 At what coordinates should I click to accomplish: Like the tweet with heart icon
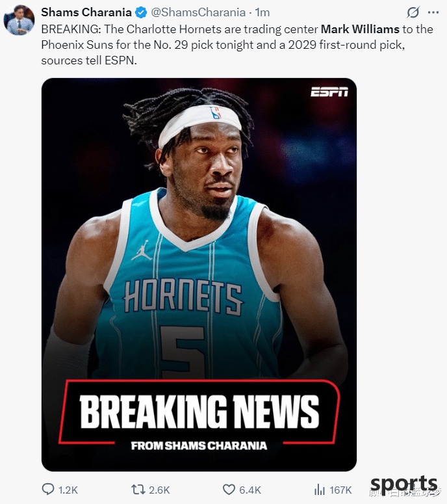229,490
